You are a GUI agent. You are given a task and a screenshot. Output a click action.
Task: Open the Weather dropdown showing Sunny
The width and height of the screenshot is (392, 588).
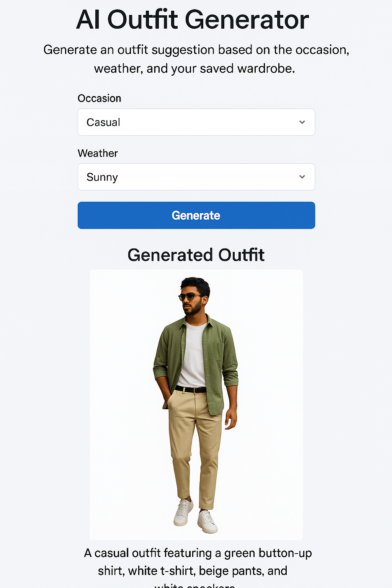[x=196, y=177]
